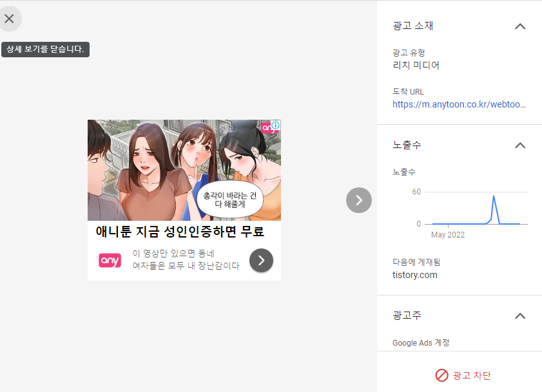Click the 광고 차단 button
This screenshot has width=542, height=392.
[463, 375]
